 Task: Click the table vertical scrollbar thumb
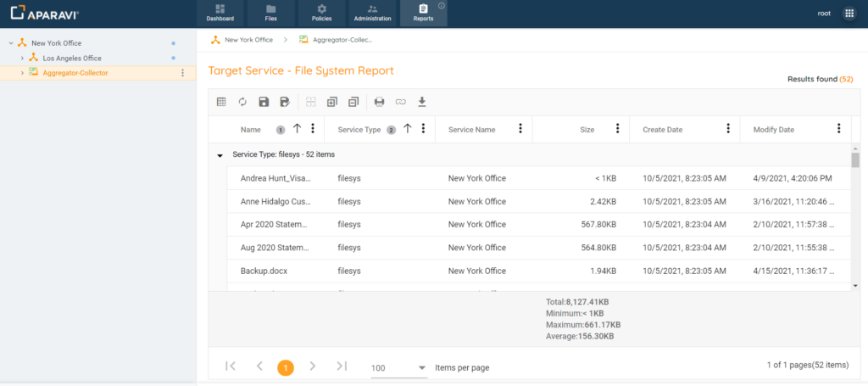point(854,160)
